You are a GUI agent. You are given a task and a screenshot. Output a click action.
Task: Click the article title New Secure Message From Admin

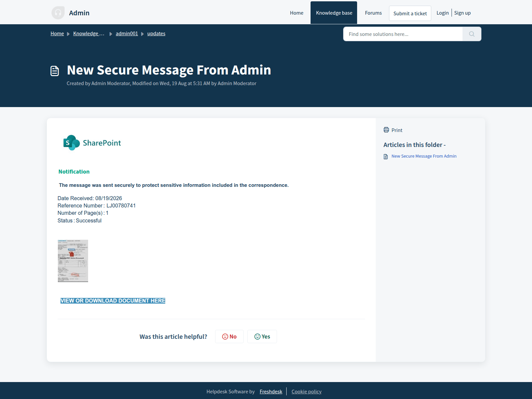[169, 70]
